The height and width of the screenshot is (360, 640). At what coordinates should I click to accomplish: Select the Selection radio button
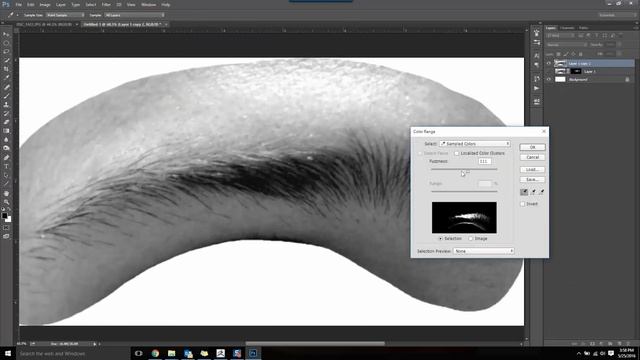[440, 238]
